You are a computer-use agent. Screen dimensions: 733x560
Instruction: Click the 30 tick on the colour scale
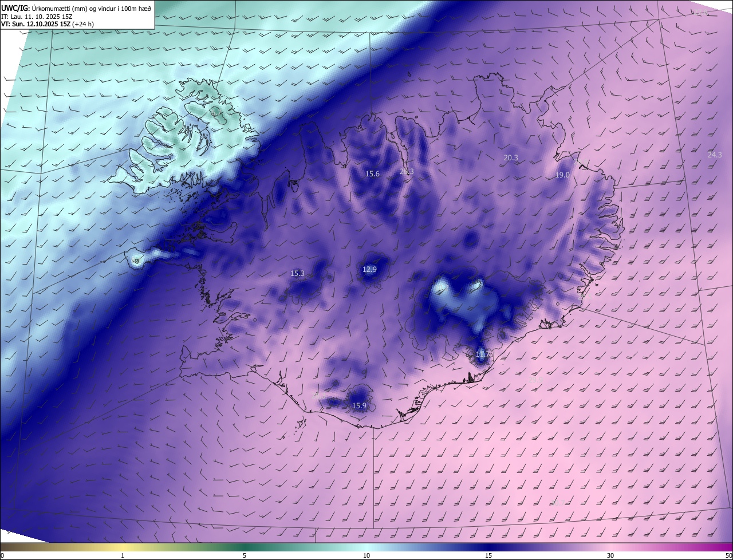click(x=610, y=555)
